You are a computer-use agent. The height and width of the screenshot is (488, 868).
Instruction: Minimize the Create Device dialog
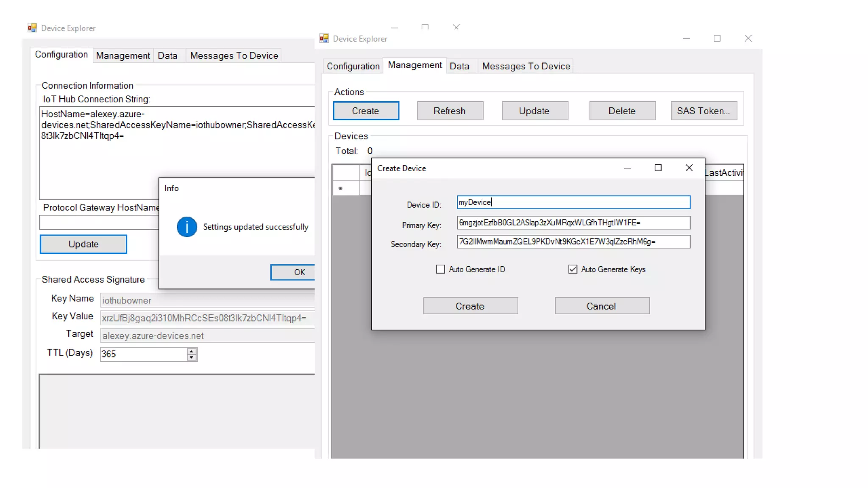click(627, 168)
